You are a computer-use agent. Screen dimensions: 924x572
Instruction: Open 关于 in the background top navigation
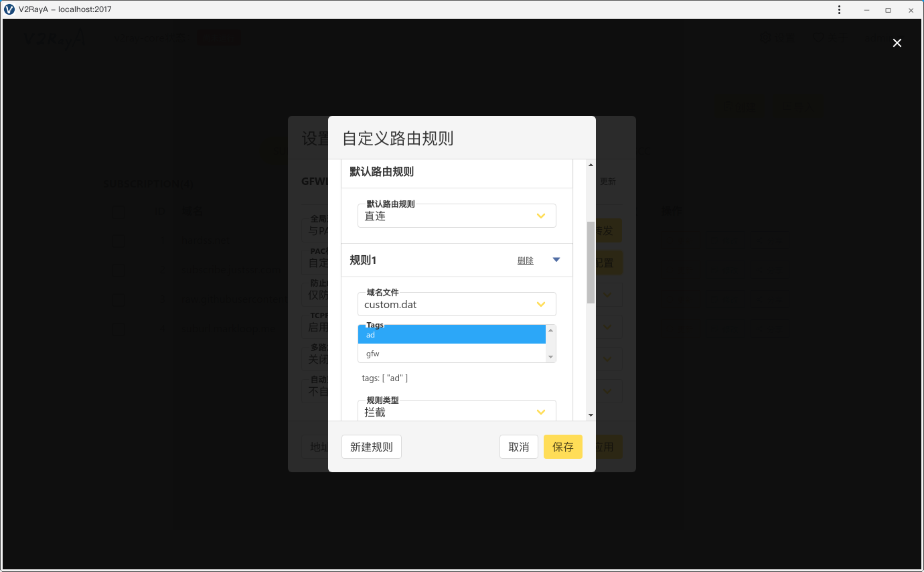830,39
